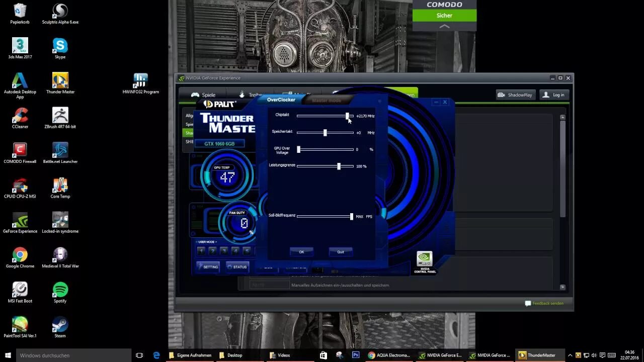Open Autodesk Desktop App icon
Image resolution: width=644 pixels, height=362 pixels.
coord(20,85)
